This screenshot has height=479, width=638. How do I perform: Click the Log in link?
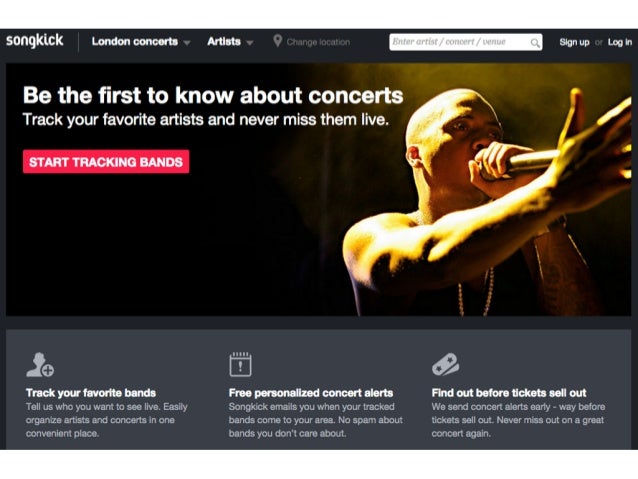pos(620,42)
